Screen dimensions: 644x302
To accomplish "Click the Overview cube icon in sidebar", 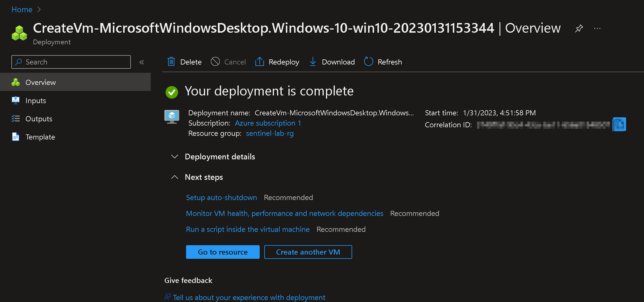I will (x=16, y=82).
